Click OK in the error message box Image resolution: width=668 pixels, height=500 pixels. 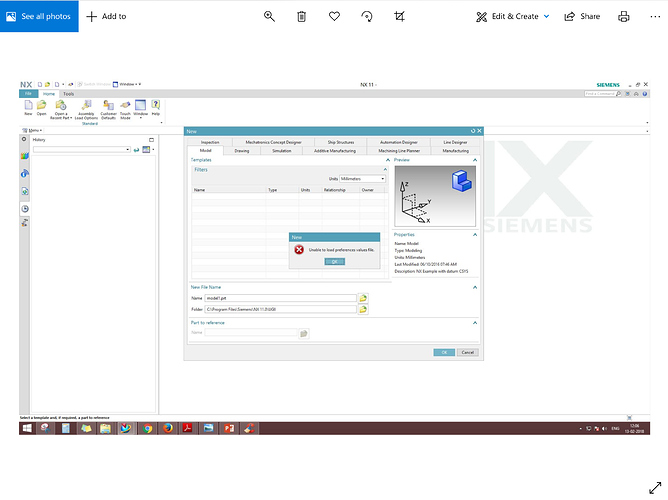click(x=334, y=261)
